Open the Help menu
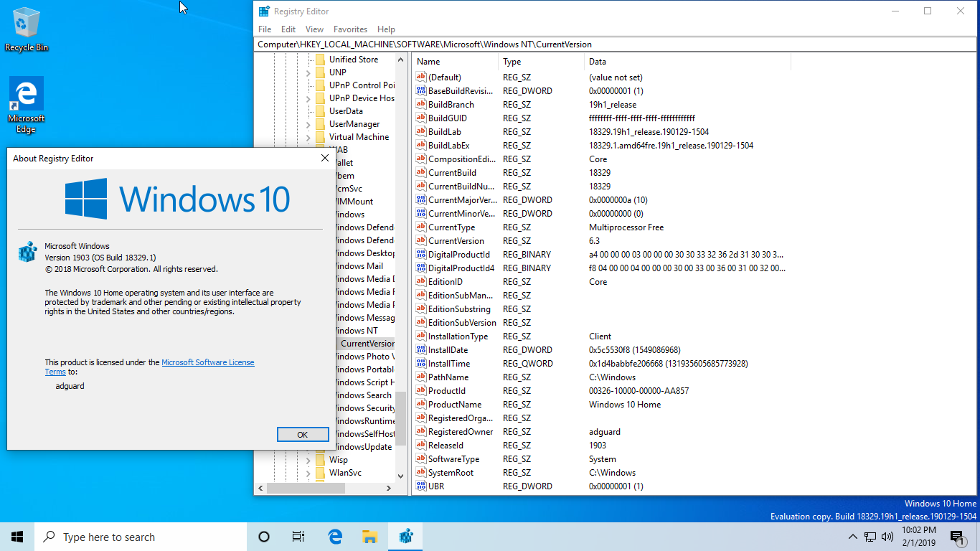 (386, 29)
